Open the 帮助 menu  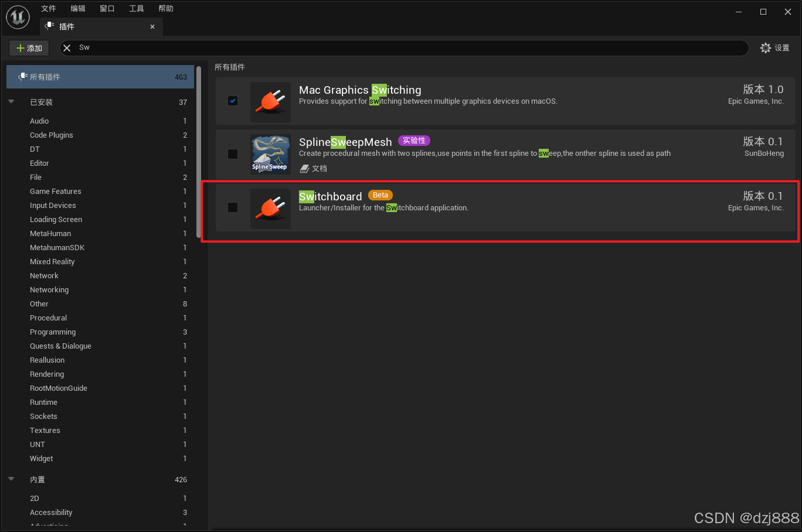coord(166,8)
